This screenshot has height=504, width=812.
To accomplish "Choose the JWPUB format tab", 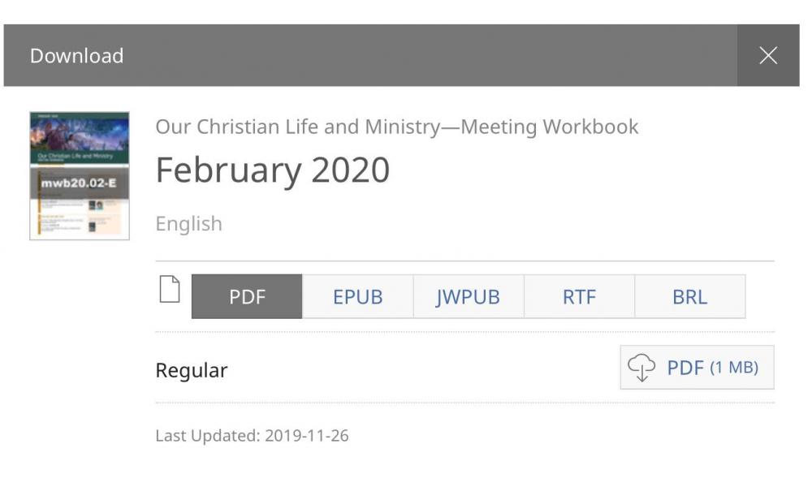I will click(468, 297).
